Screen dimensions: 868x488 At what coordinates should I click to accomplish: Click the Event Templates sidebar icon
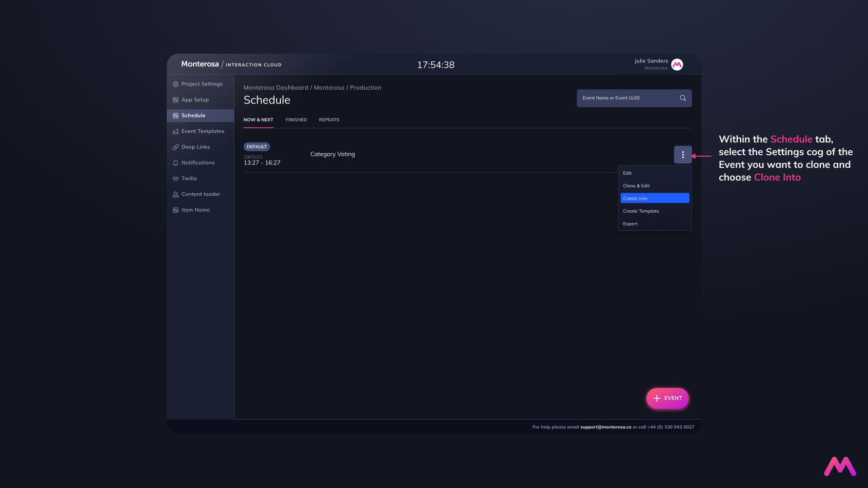tap(176, 131)
